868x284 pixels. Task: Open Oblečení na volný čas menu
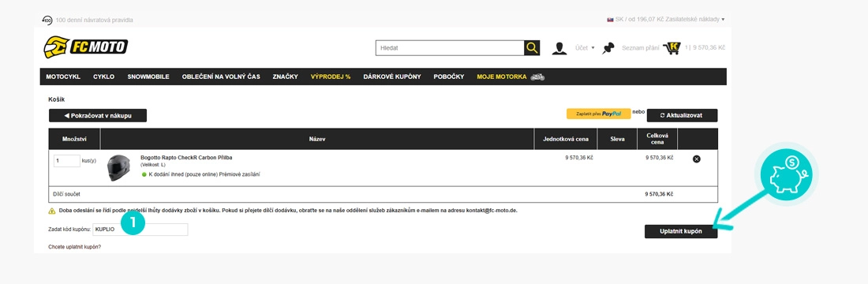point(221,77)
